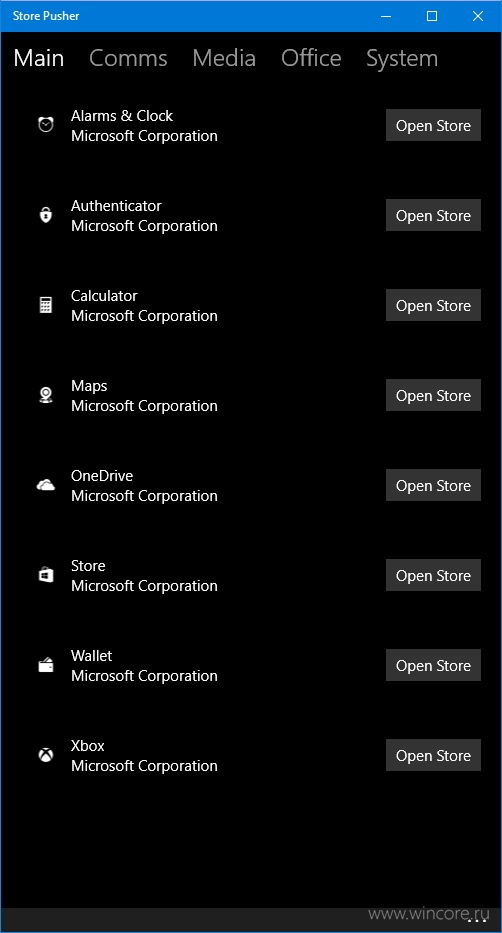This screenshot has height=933, width=502.
Task: Switch to the Media tab
Action: [224, 58]
